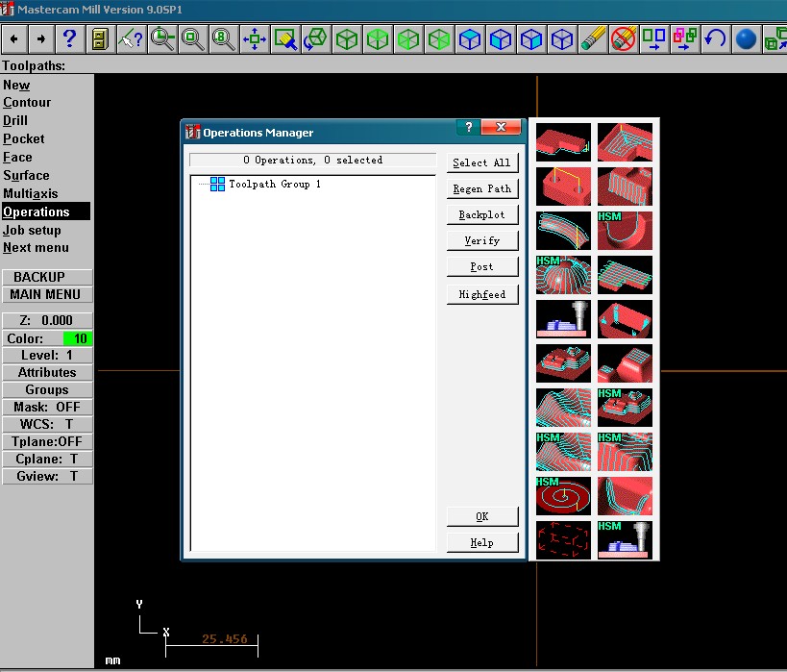Click the Fit screen four-arrows icon

255,38
